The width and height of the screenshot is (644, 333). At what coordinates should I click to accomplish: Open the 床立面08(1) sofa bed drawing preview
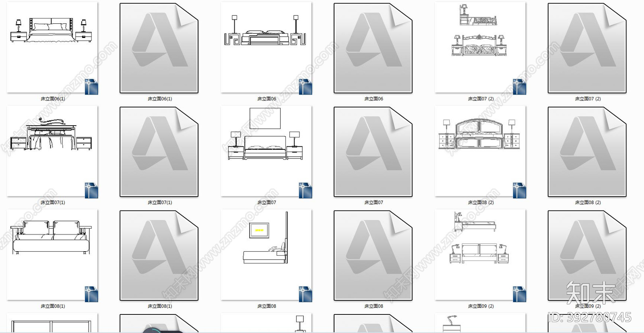(52, 254)
